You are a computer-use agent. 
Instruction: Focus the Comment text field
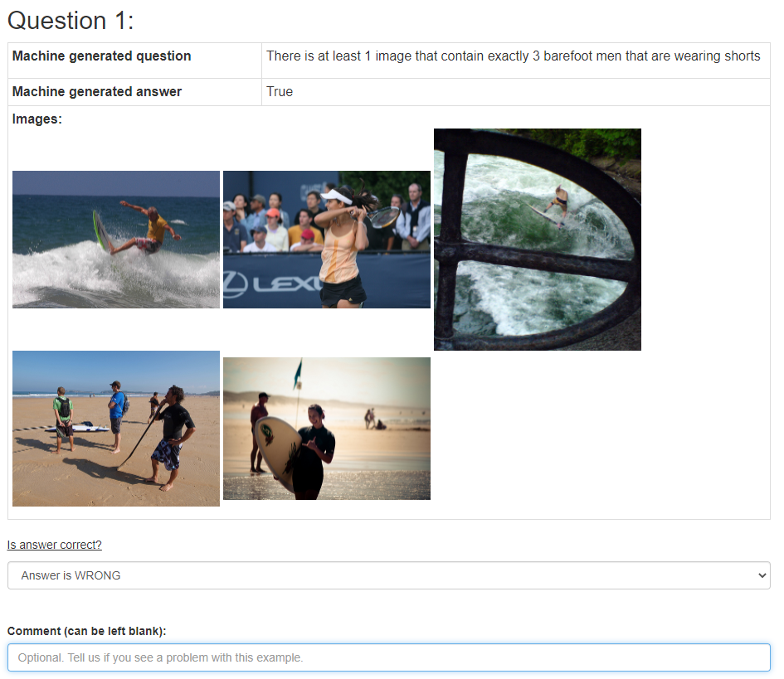point(388,657)
